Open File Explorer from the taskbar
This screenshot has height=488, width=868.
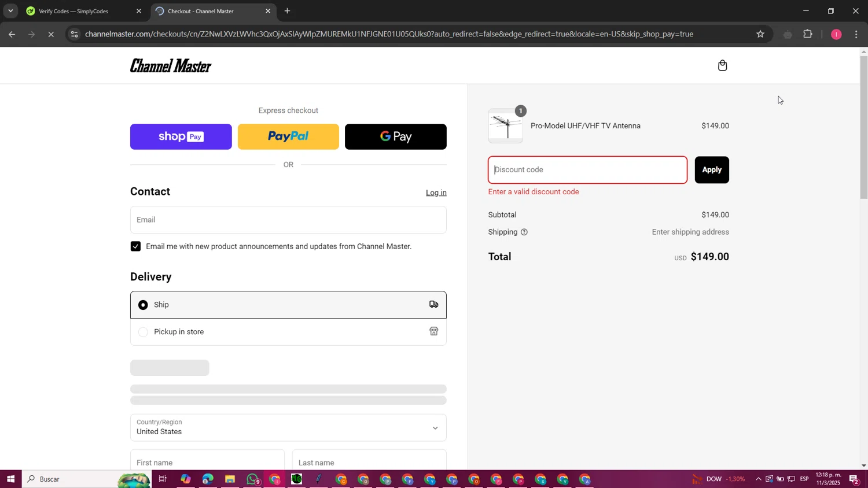click(230, 479)
